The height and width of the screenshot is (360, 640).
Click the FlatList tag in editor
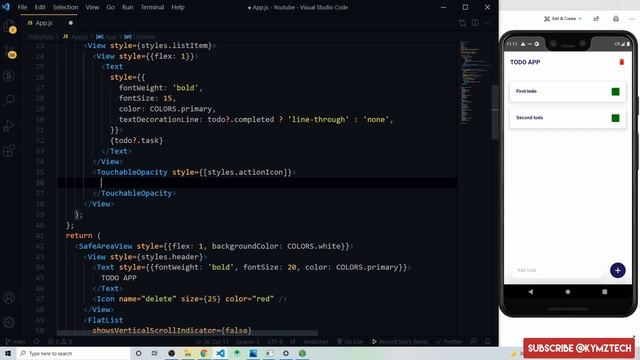click(103, 320)
